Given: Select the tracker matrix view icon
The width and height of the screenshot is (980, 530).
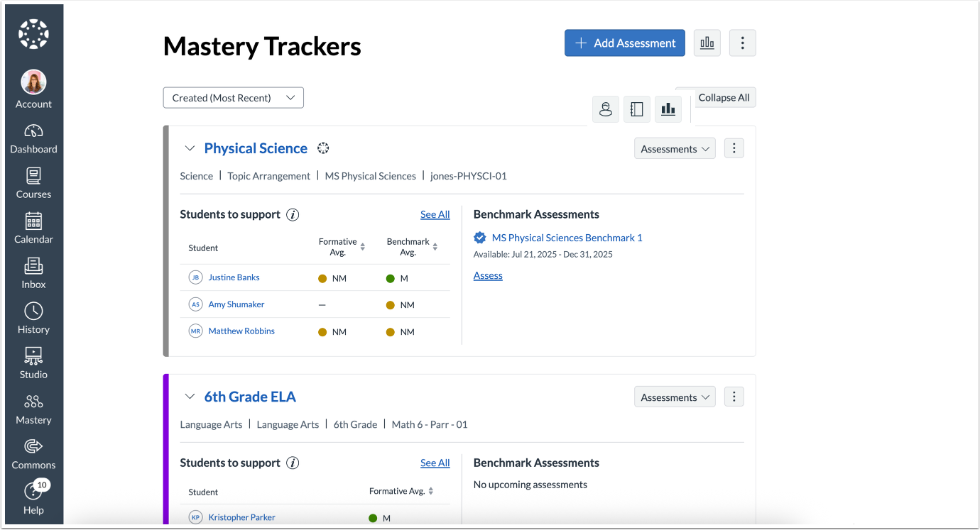Looking at the screenshot, I should 636,109.
